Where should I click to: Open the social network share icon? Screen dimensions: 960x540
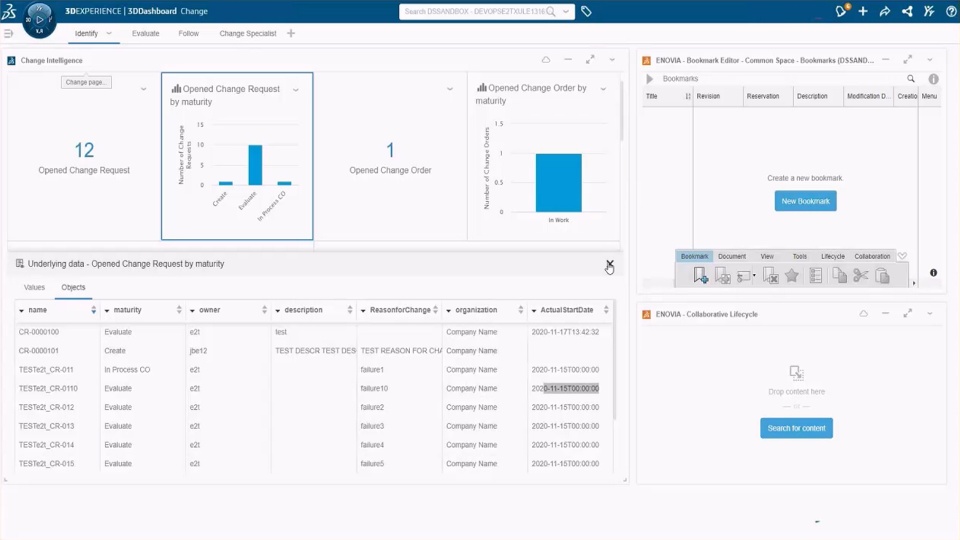tap(907, 11)
